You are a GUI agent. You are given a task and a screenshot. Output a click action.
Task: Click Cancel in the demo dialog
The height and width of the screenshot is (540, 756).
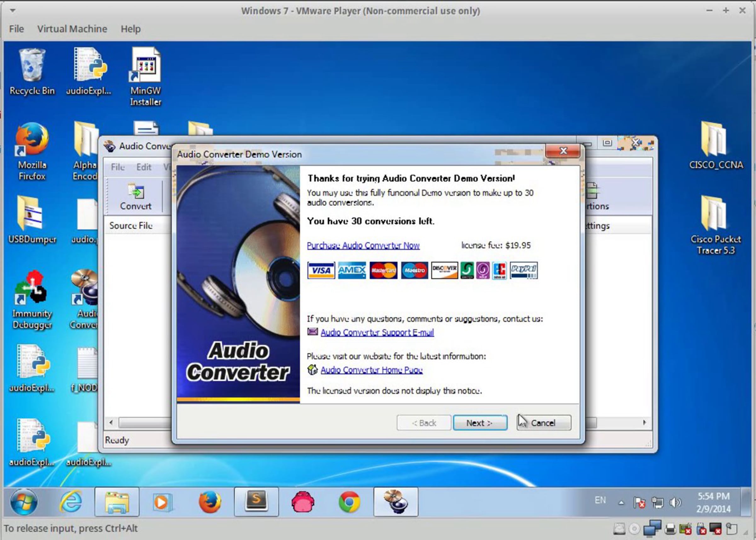(x=544, y=422)
